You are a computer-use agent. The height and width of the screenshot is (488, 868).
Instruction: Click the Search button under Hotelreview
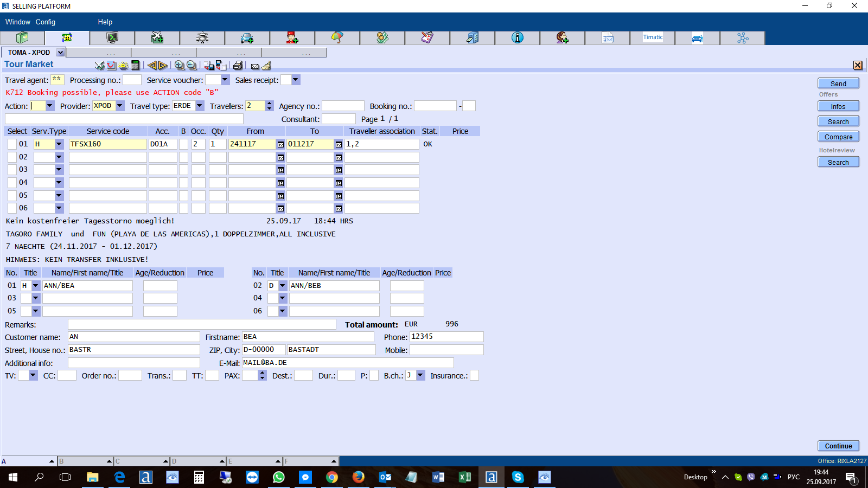838,162
